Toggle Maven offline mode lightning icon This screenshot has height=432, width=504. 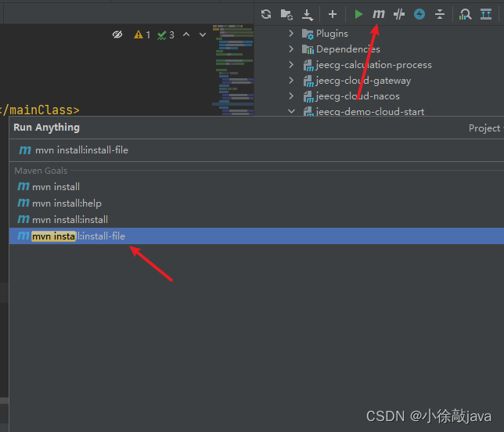(419, 14)
